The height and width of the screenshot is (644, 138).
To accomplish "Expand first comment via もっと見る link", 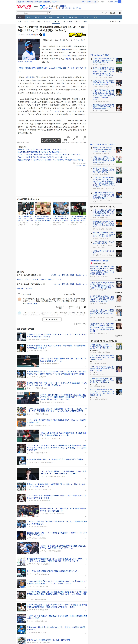I will 33,304.
